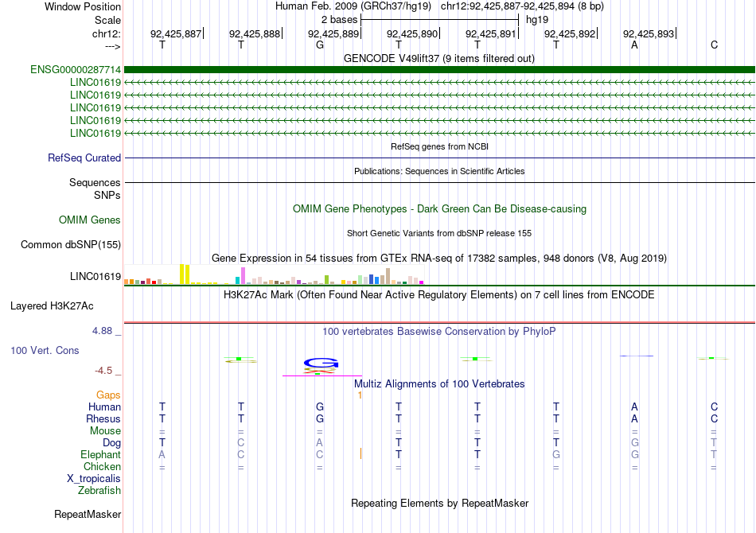Click the Common dbSNP(155) track label
The image size is (756, 533).
tap(71, 245)
